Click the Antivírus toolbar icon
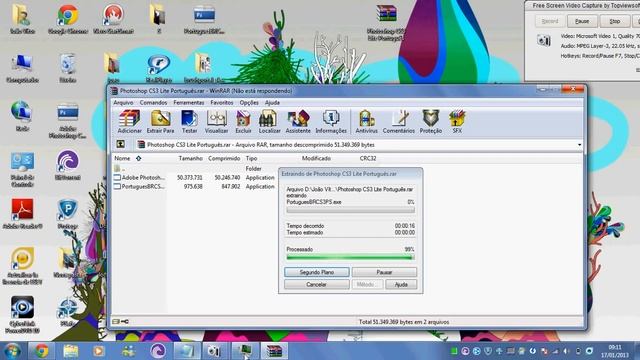This screenshot has width=640, height=360. point(367,122)
